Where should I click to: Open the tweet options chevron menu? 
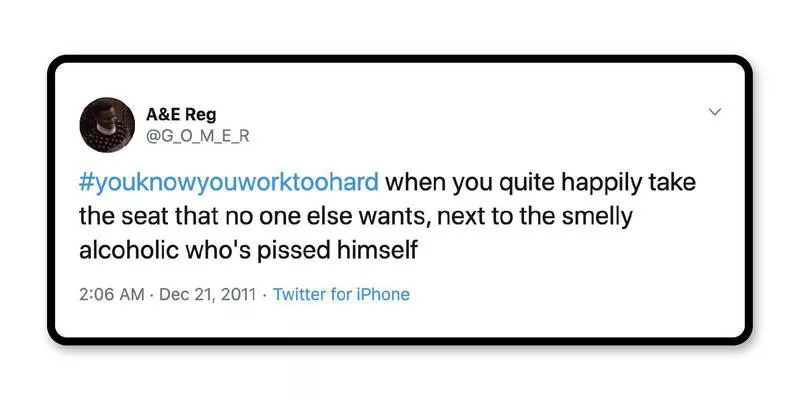(715, 113)
